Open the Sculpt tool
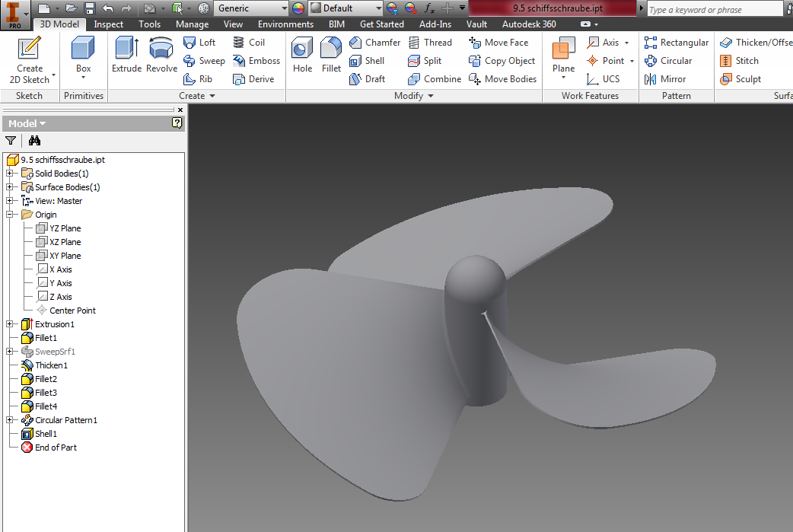Viewport: 793px width, 532px height. (740, 79)
